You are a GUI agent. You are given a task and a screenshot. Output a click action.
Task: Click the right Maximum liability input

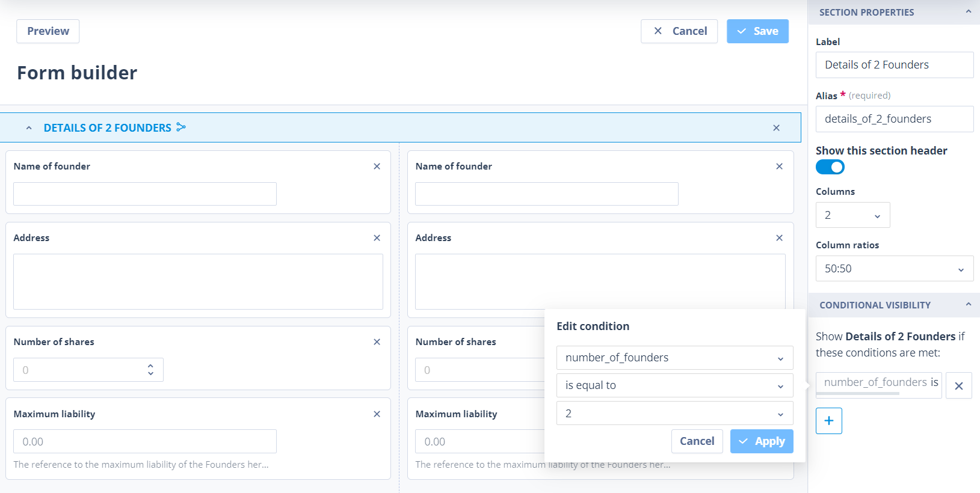point(479,442)
